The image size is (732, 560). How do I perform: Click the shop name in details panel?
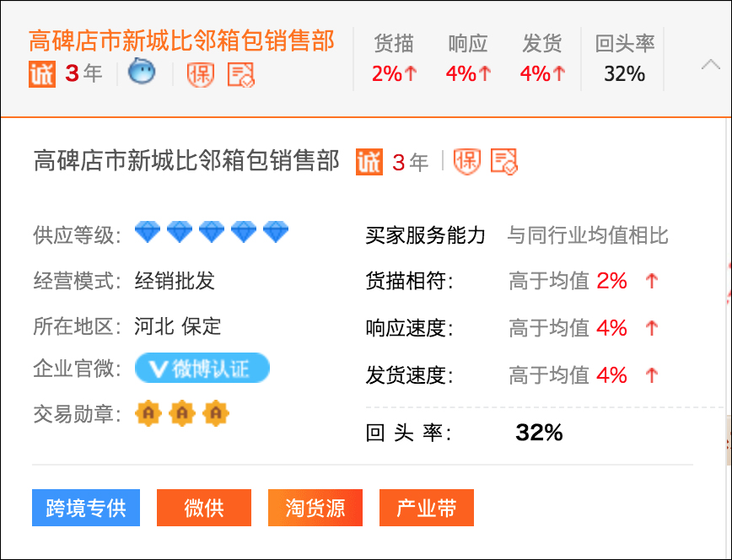(186, 161)
